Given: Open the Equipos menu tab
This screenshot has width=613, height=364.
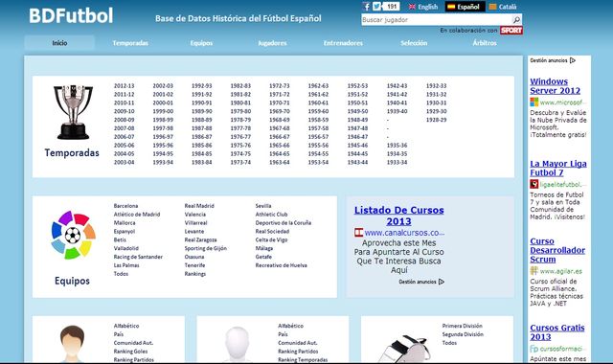Looking at the screenshot, I should point(201,43).
